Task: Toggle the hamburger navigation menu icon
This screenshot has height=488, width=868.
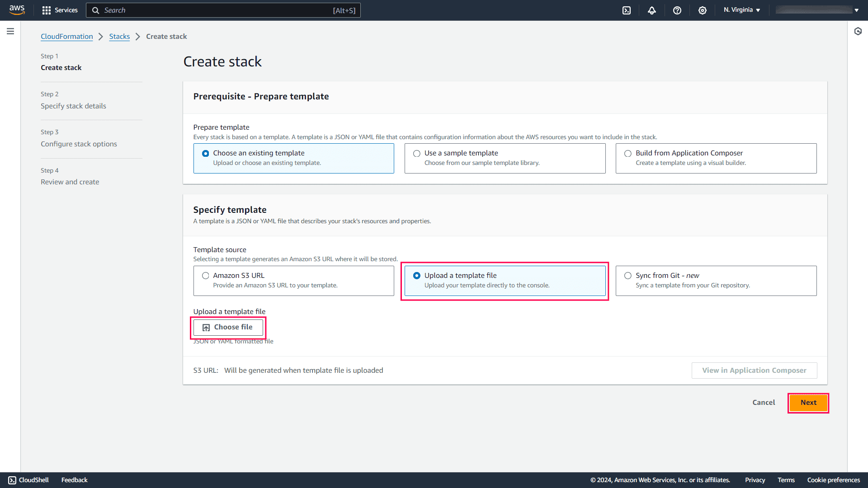Action: point(10,31)
